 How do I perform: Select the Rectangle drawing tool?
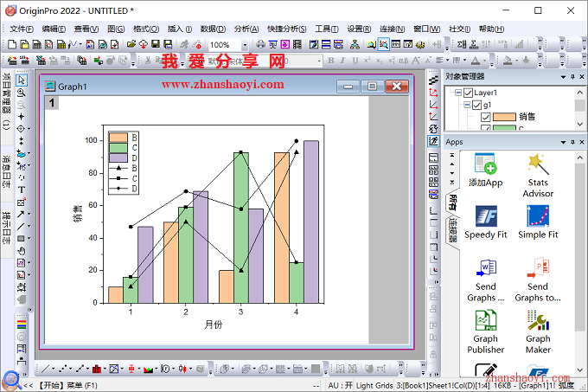(x=21, y=238)
